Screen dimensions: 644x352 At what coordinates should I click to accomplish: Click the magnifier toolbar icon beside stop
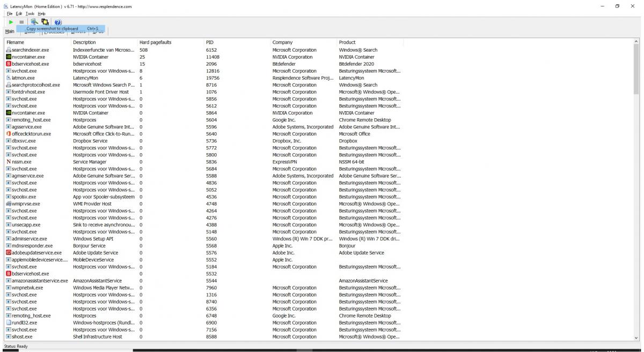point(34,22)
